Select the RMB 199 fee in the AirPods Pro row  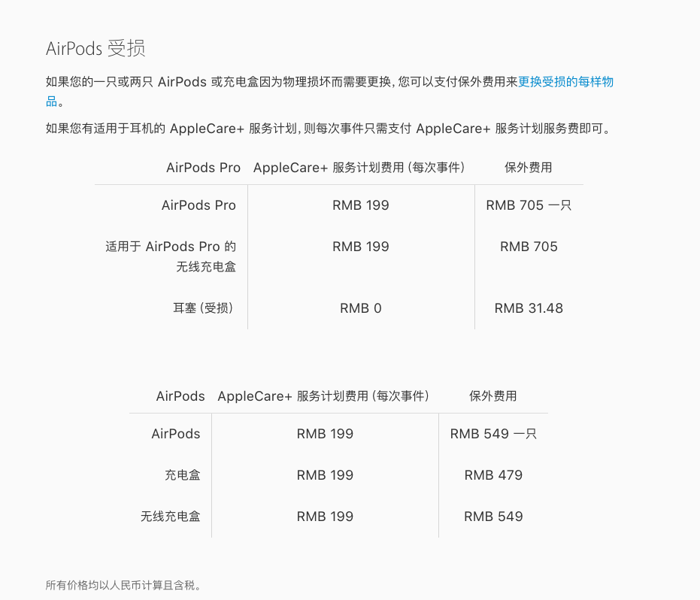[360, 205]
